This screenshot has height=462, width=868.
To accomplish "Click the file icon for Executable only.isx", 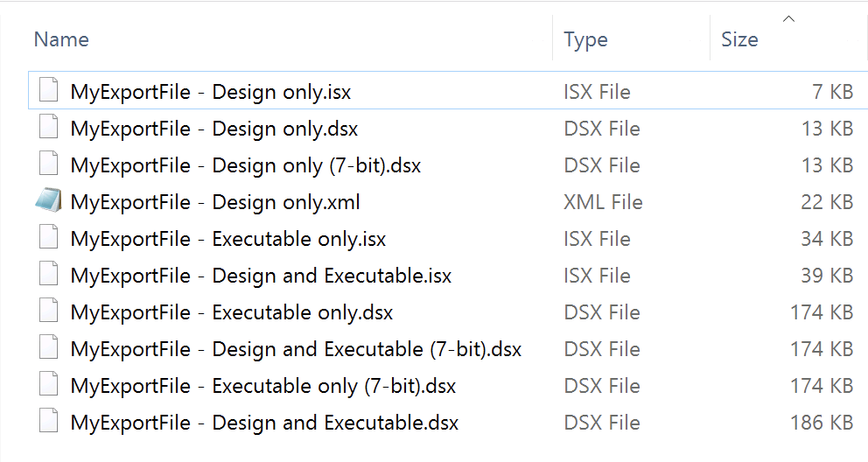I will 49,239.
